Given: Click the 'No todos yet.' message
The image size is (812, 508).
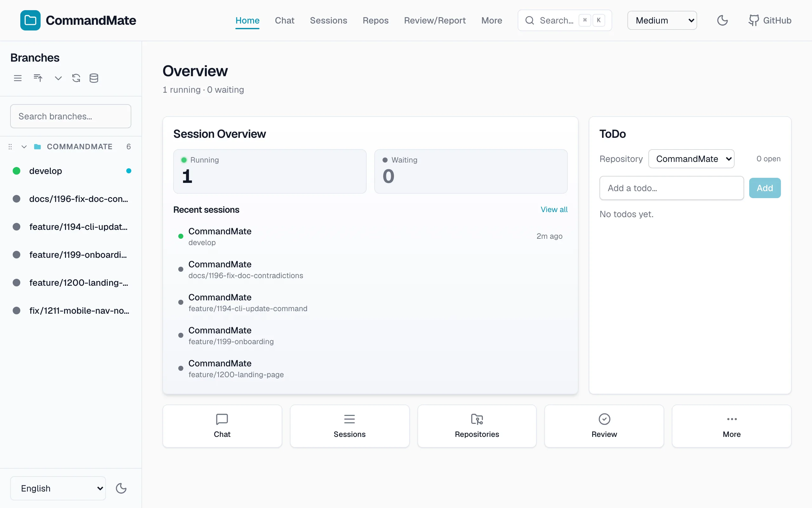Looking at the screenshot, I should click(x=626, y=214).
